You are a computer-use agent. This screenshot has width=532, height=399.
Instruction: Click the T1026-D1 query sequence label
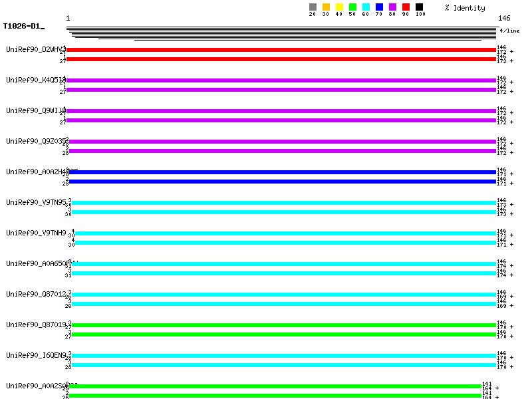point(23,26)
